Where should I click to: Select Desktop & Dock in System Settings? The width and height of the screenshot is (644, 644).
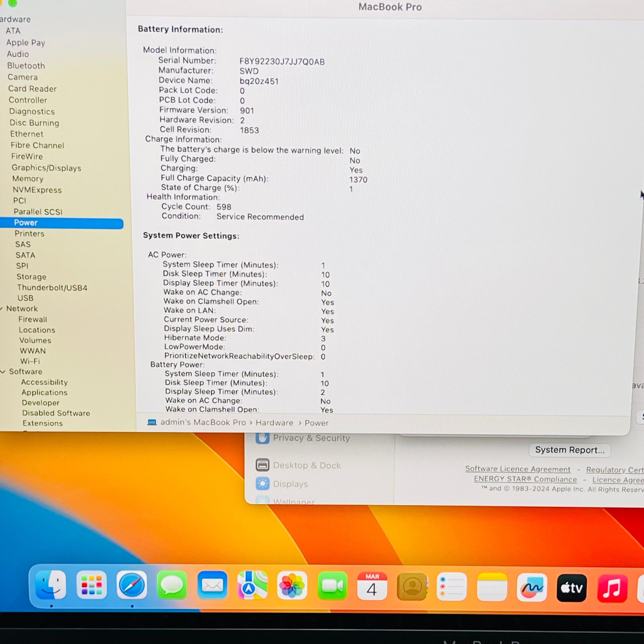pos(307,465)
